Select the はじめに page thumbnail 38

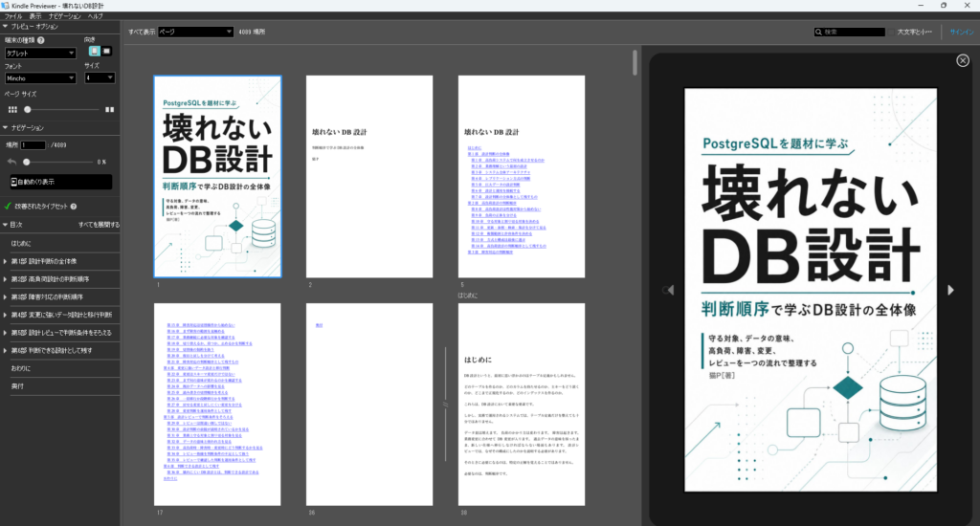tap(522, 405)
